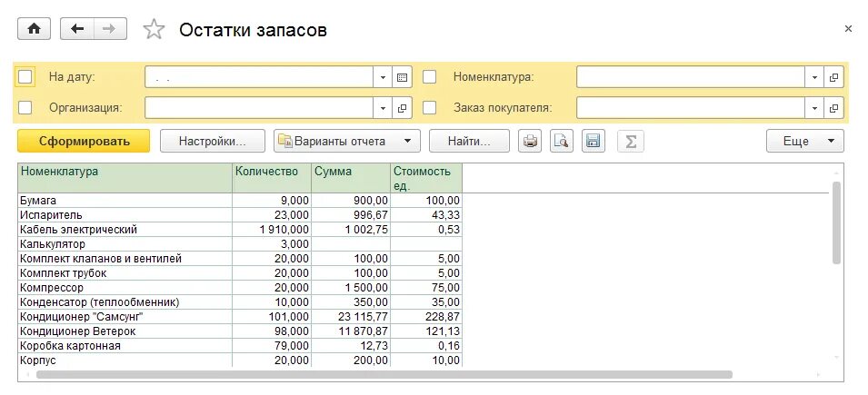
Task: Open selection form for Заказ покупателя field
Action: pos(833,108)
